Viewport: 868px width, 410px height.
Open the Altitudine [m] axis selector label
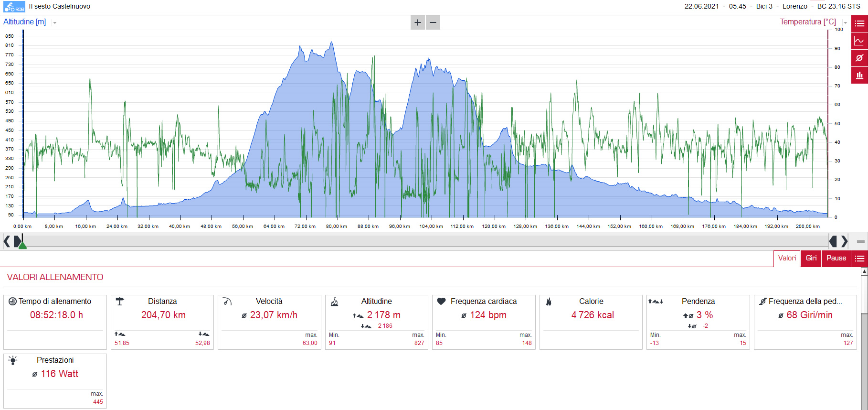click(25, 22)
